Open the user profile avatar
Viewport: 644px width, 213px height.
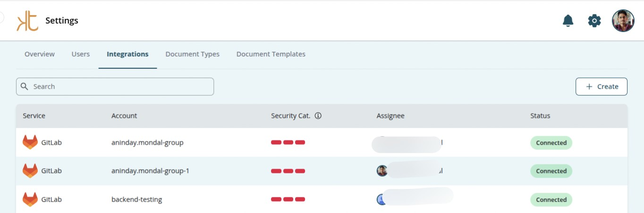pos(623,21)
